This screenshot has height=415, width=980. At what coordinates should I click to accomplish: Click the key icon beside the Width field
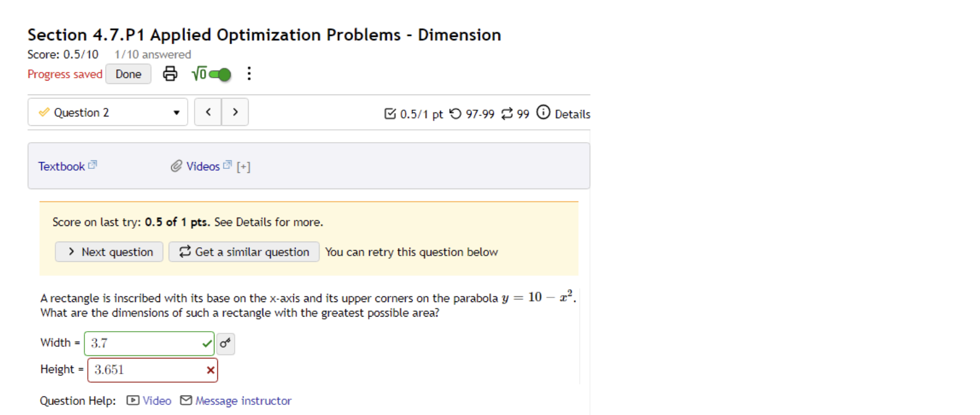point(225,343)
